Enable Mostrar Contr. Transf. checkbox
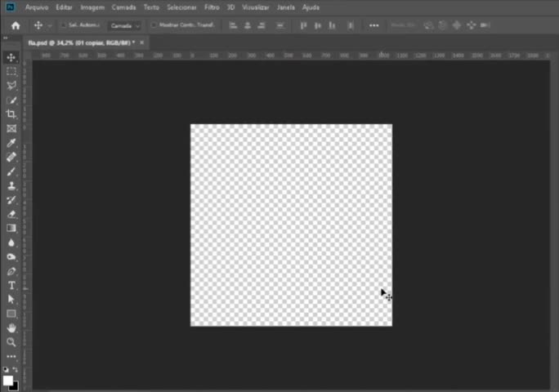The height and width of the screenshot is (392, 559). click(x=154, y=25)
